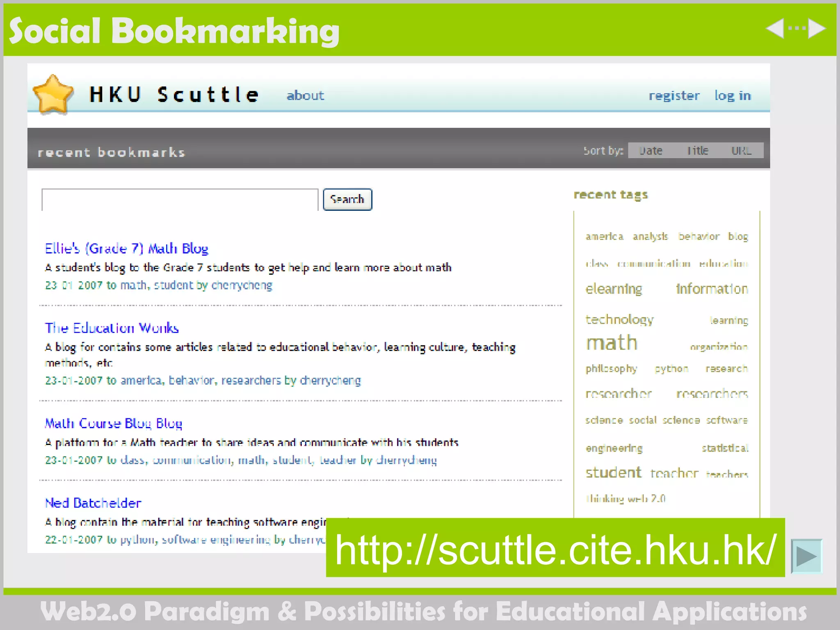
Task: Click the philosophy tag
Action: point(612,369)
